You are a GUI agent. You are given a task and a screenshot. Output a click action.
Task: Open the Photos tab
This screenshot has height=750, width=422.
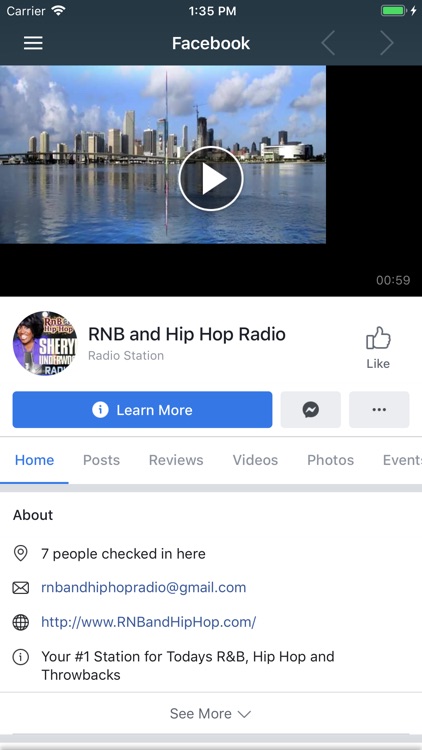click(x=330, y=460)
